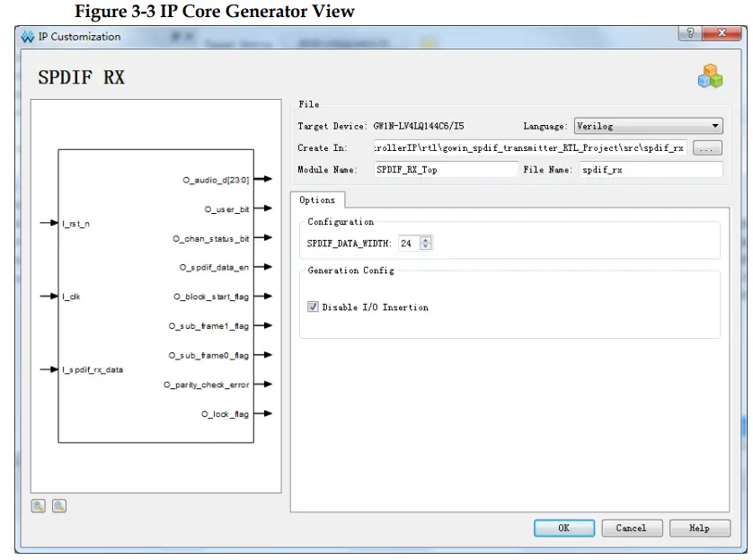Image resolution: width=753 pixels, height=560 pixels.
Task: Click the question mark help title button
Action: click(690, 33)
